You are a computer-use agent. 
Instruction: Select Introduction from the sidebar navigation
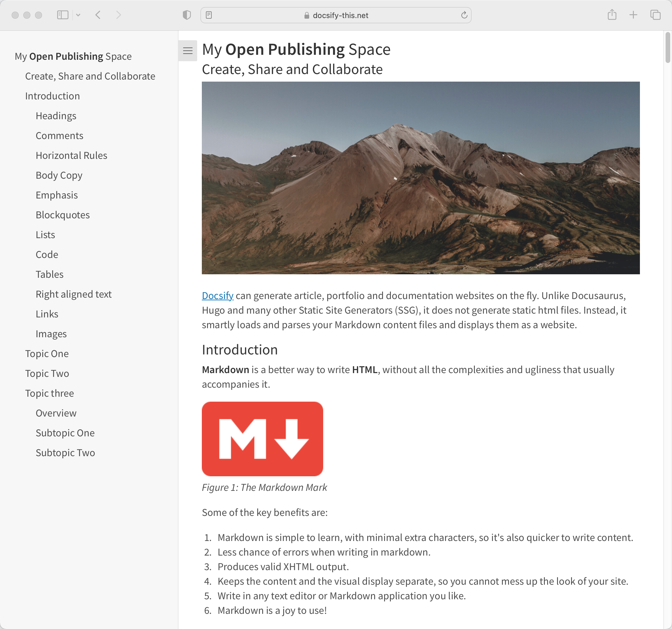point(52,95)
